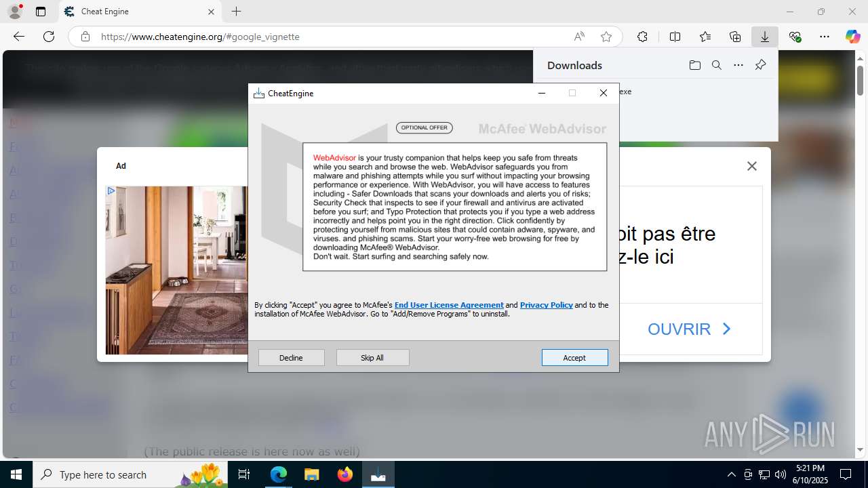Viewport: 868px width, 488px height.
Task: Click the taskbar search box
Action: pyautogui.click(x=131, y=474)
